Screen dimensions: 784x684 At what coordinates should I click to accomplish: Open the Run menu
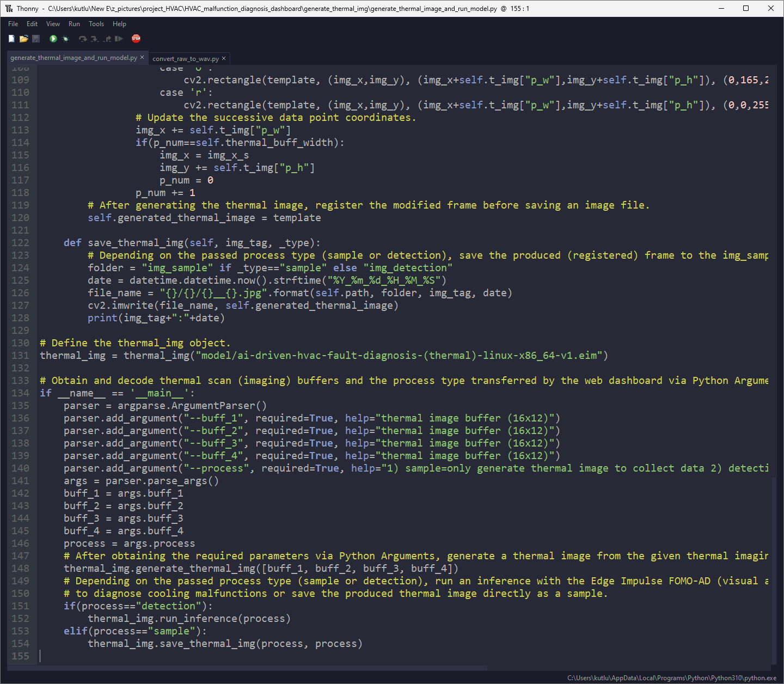[x=74, y=24]
